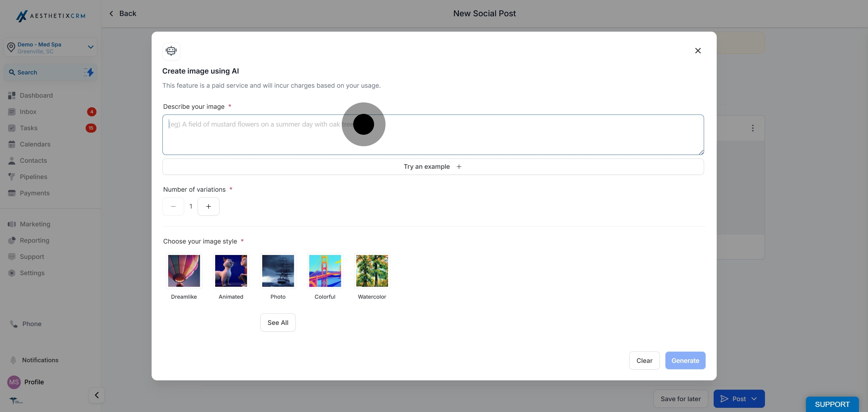Click See All image styles button
This screenshot has width=868, height=412.
point(278,322)
